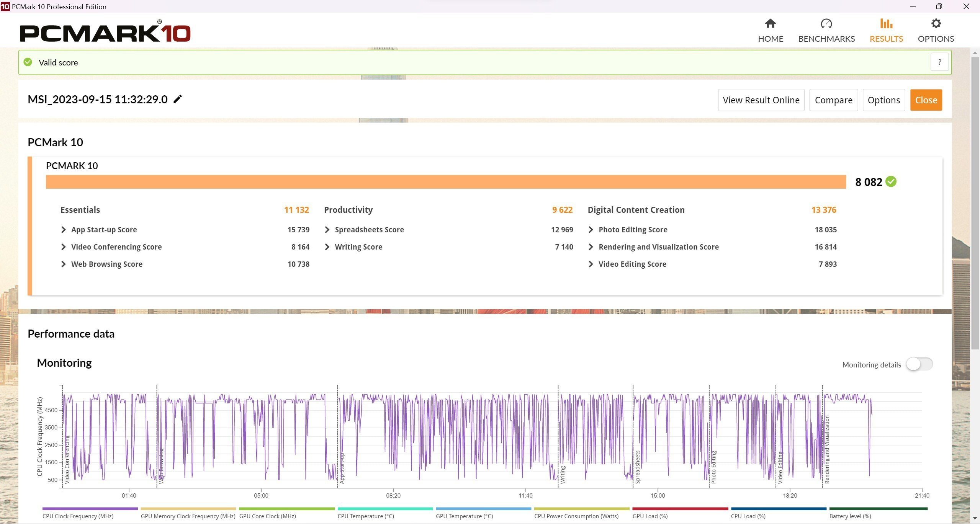Expand the Video Conferencing Score row
The width and height of the screenshot is (980, 524).
pyautogui.click(x=64, y=247)
